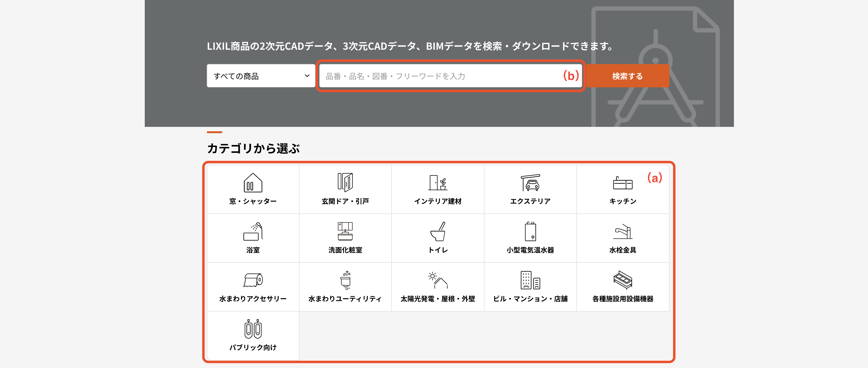Open the small electric water heater (小型電気温水器) icon
This screenshot has width=868, height=368.
[530, 231]
